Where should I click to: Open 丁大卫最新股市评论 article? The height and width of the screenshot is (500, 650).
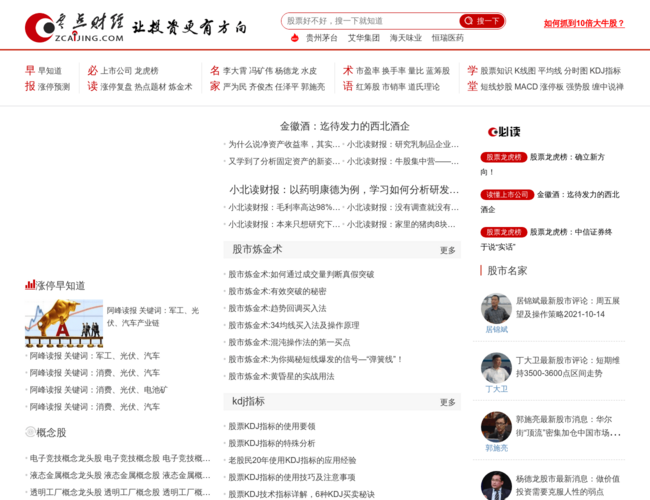coord(568,367)
